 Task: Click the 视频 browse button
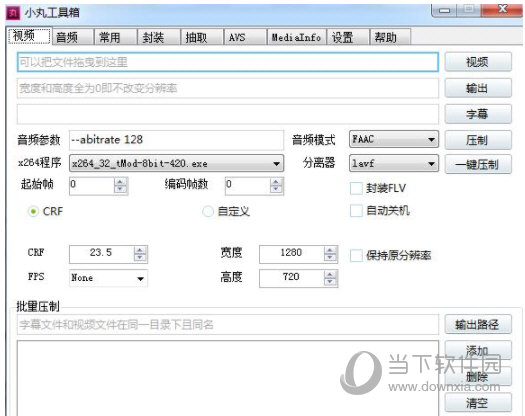[478, 62]
